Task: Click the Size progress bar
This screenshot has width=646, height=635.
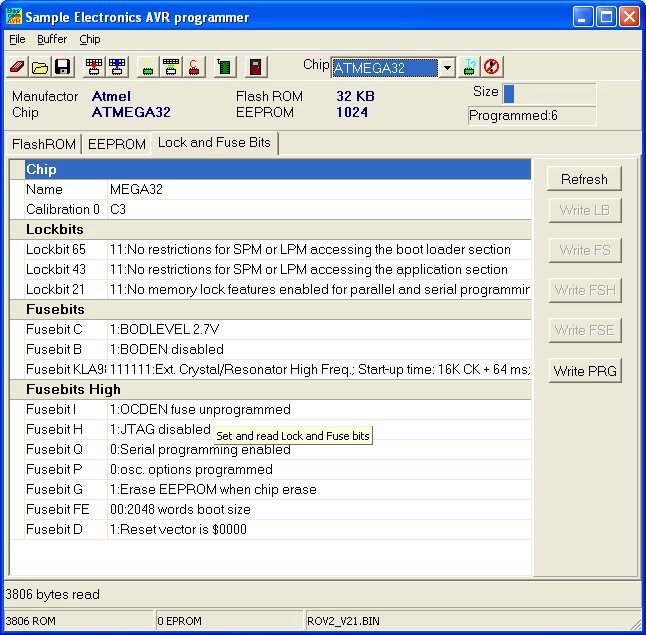Action: [x=549, y=94]
